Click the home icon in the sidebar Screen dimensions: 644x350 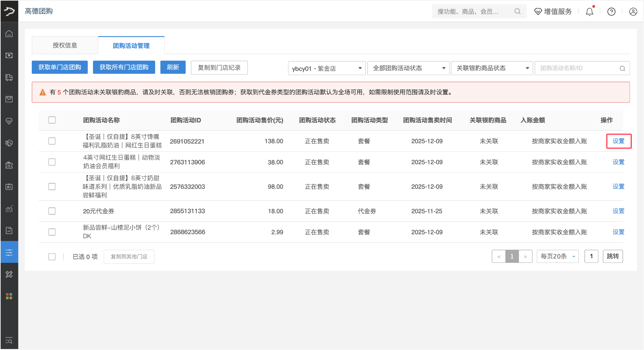9,34
